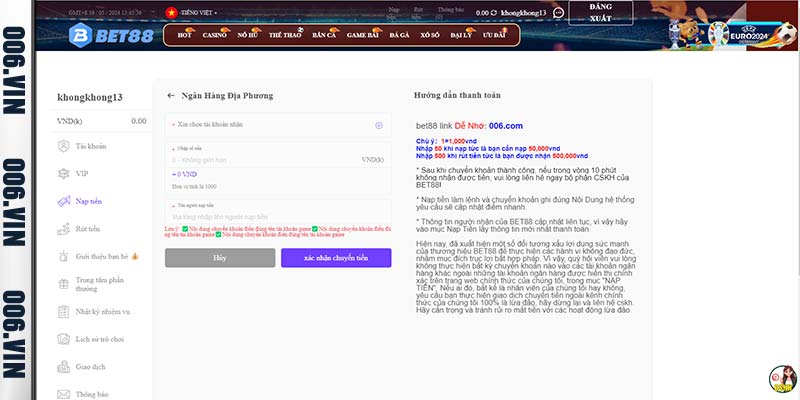Open Trung tâm phần thưởng in the sidebar
Screen dimensions: 800x400
[x=100, y=284]
